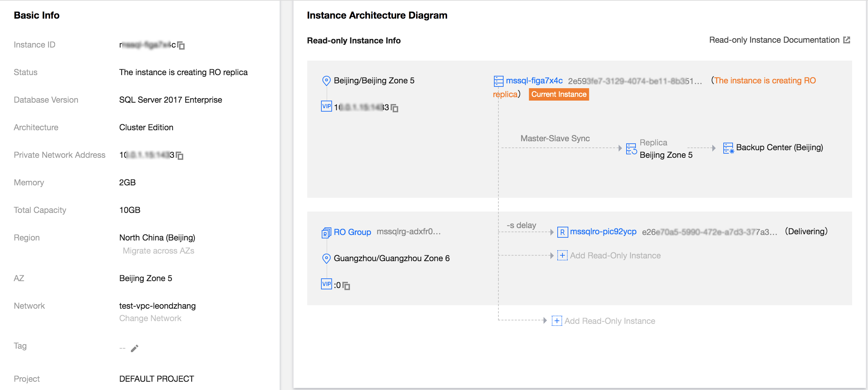
Task: Copy the Instance ID to clipboard
Action: [181, 45]
